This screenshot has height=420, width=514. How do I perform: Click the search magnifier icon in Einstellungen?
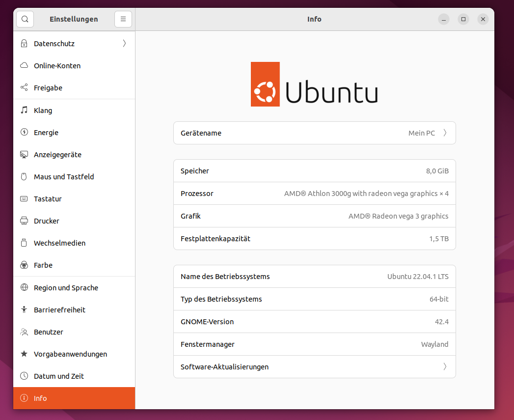25,19
